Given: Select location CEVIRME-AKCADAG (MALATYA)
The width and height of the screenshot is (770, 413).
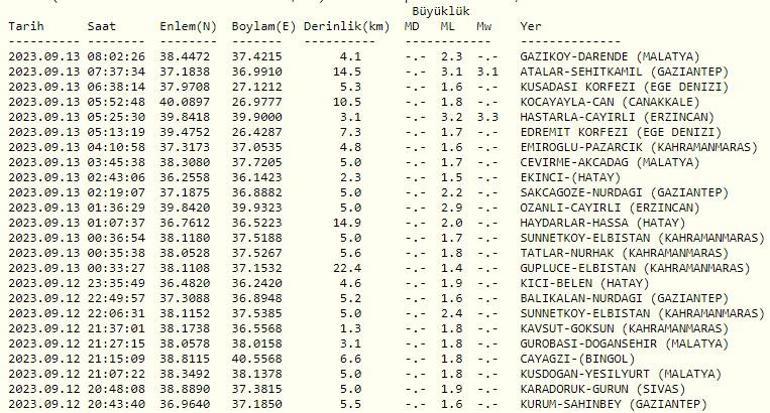Looking at the screenshot, I should click(x=610, y=163).
